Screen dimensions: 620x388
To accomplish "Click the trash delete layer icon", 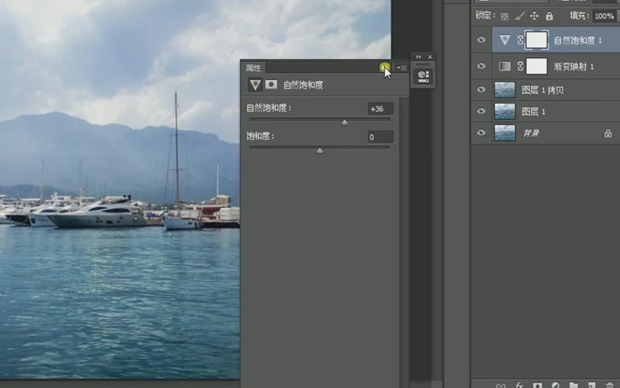I will point(610,385).
